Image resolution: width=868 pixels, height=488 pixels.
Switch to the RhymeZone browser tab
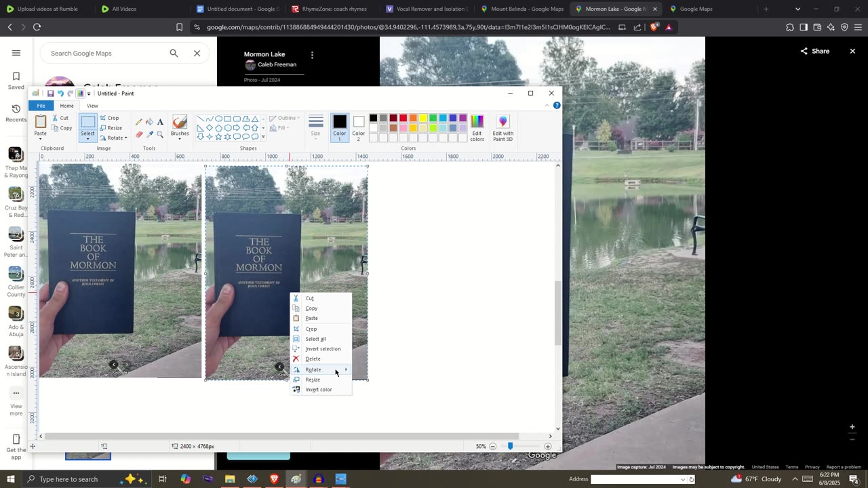click(330, 9)
